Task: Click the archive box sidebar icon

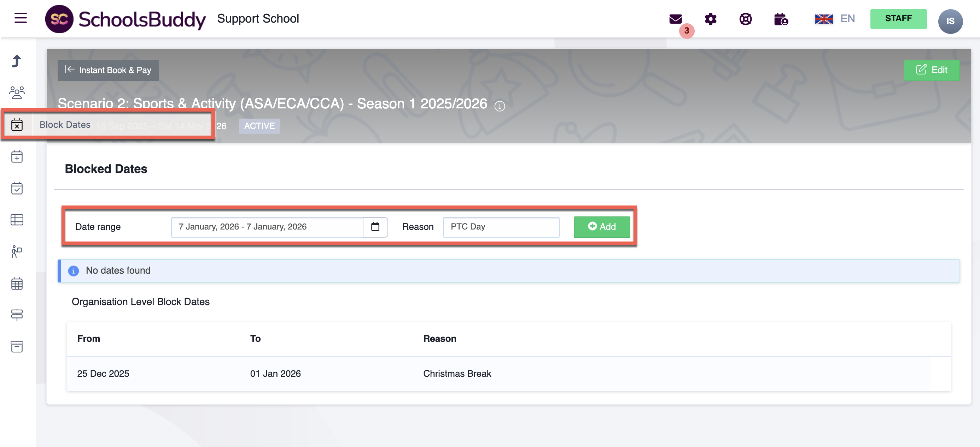Action: 17,346
